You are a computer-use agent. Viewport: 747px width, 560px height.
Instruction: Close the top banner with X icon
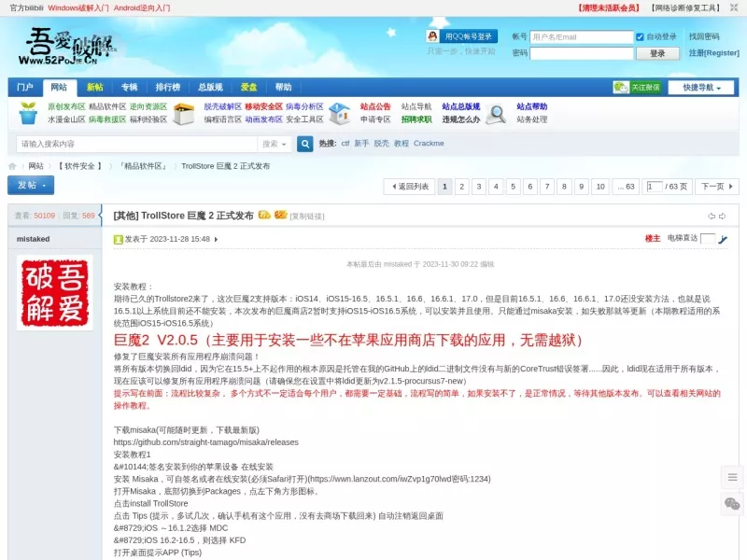(x=734, y=7)
